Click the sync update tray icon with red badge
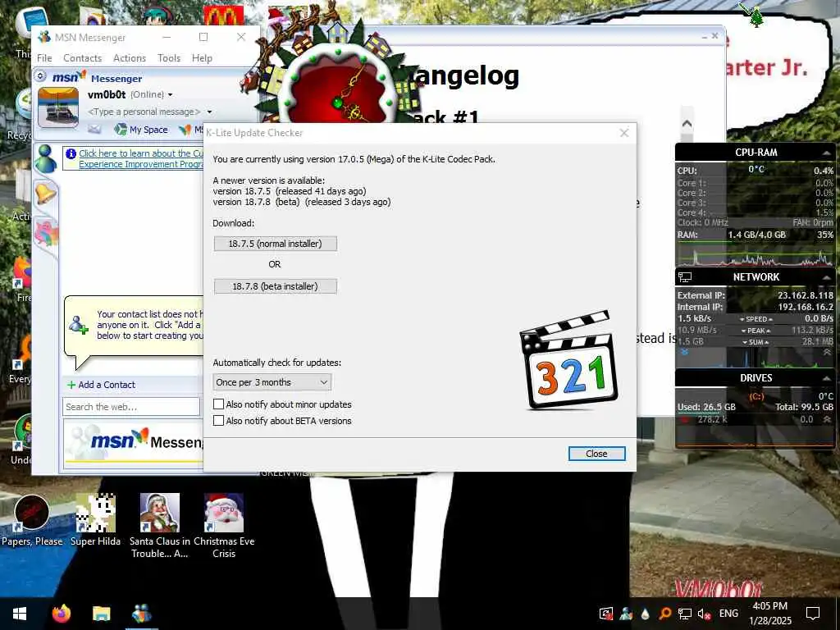 (606, 614)
